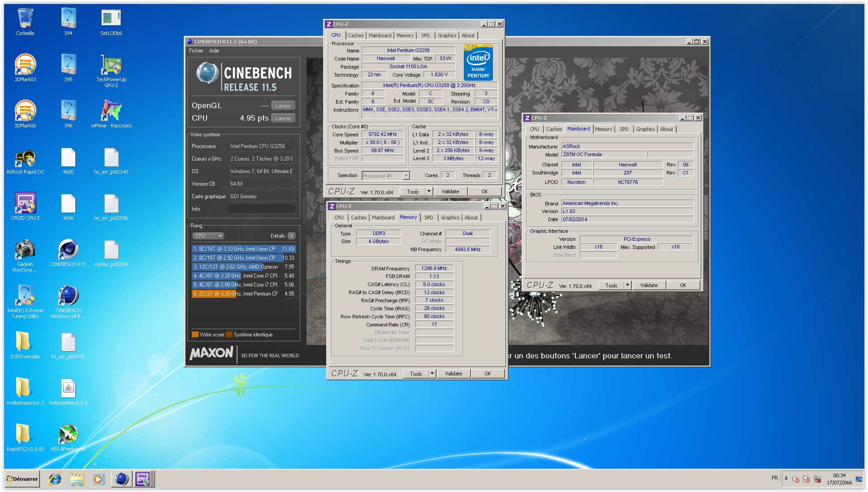Viewport: 868px width, 492px height.
Task: Switch to Cinebench taskbar button
Action: tap(121, 479)
